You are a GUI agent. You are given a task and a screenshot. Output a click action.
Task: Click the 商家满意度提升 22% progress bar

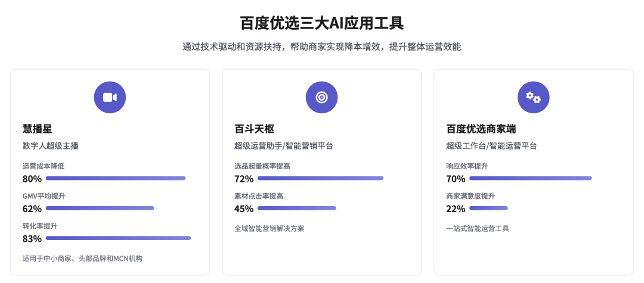489,208
